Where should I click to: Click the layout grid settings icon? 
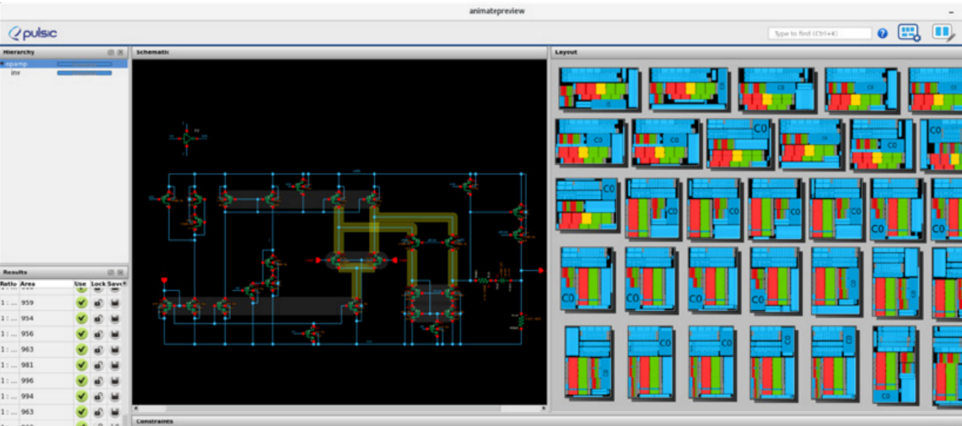click(909, 33)
